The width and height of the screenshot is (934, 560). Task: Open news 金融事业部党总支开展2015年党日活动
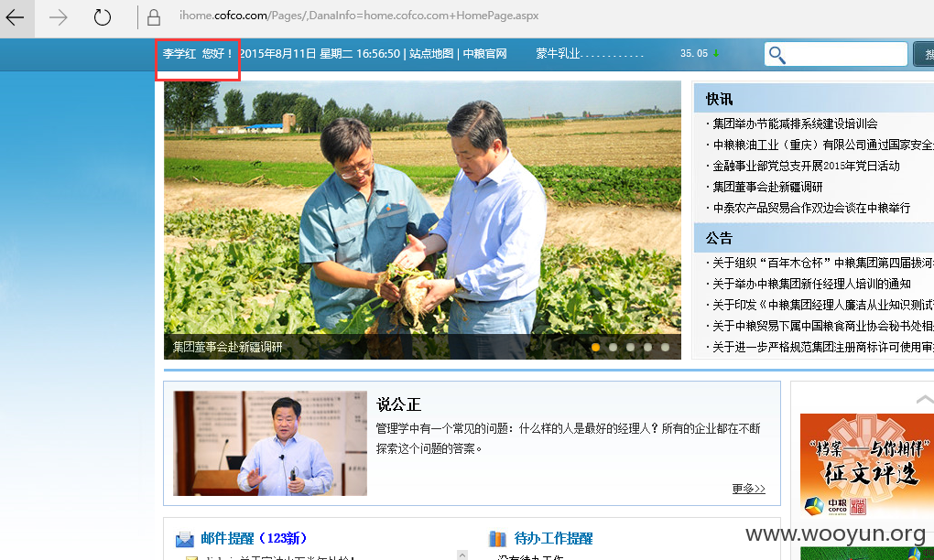pos(806,166)
